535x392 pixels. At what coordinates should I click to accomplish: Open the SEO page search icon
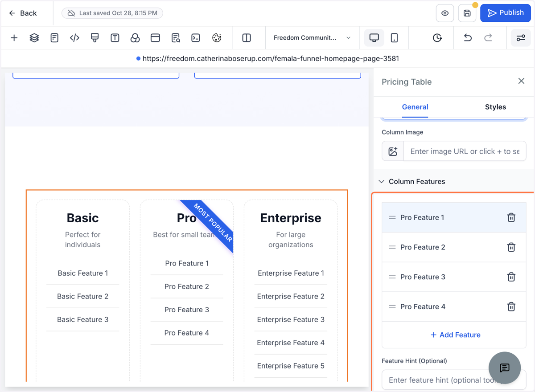click(176, 38)
